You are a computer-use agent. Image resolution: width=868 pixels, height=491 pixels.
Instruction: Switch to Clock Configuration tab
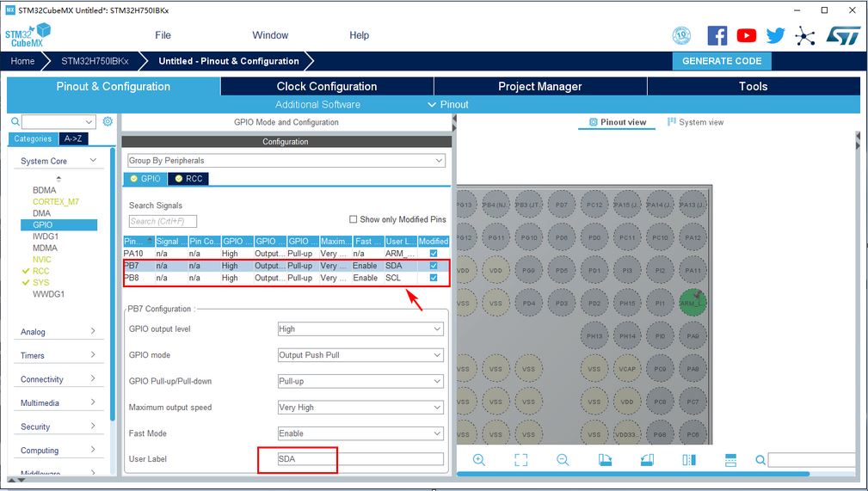327,86
